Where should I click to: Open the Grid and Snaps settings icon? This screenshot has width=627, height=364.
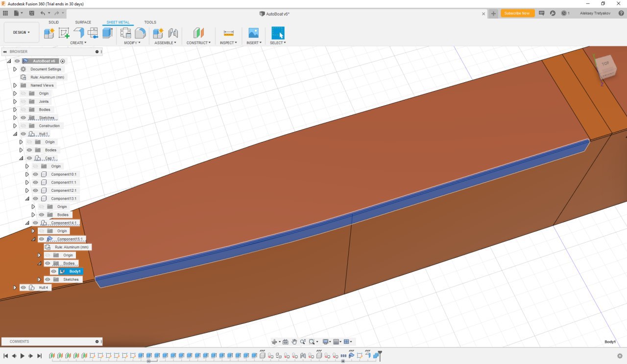pyautogui.click(x=336, y=341)
